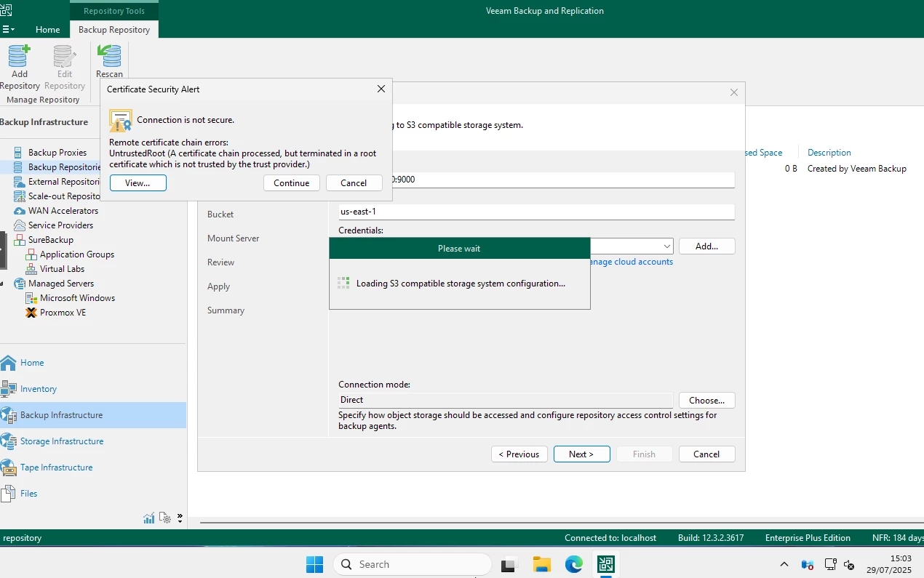
Task: Click the taskbar Search box
Action: (413, 564)
